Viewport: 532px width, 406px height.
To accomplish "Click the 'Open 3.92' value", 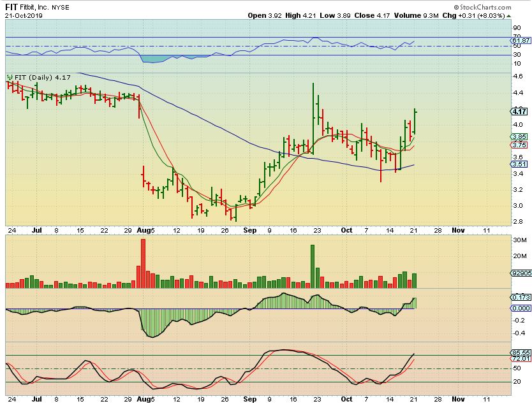I will coord(265,15).
